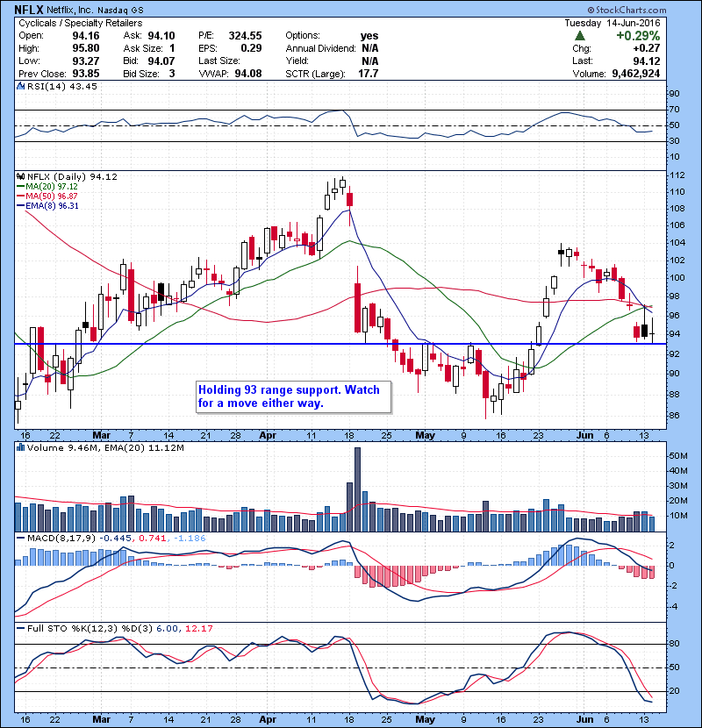The image size is (702, 728).
Task: Click the Open price 94.16
Action: coord(85,36)
